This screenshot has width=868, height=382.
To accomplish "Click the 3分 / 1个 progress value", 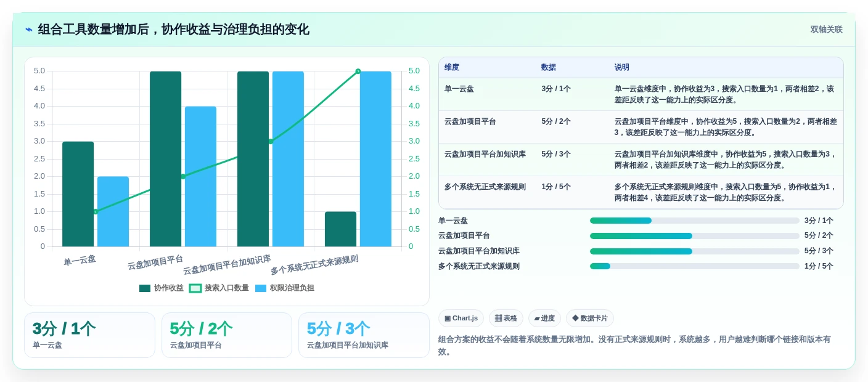I will click(x=819, y=221).
